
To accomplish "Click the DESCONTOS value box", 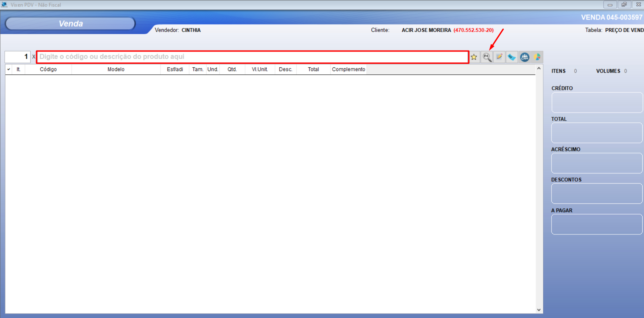I will [x=597, y=193].
